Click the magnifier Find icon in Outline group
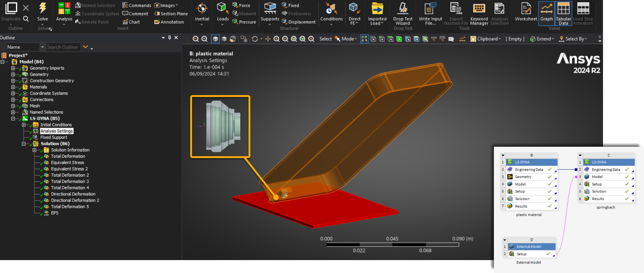The height and width of the screenshot is (273, 644). click(26, 19)
